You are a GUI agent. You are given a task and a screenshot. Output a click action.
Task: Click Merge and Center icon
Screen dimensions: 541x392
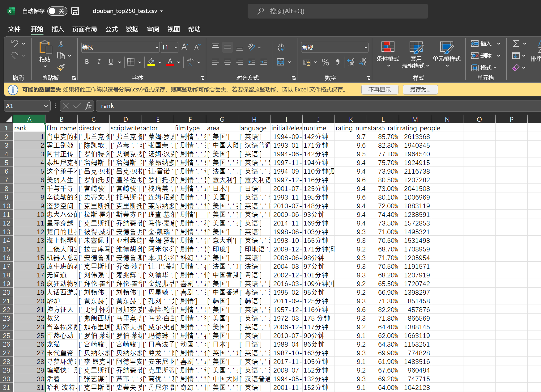tap(281, 62)
